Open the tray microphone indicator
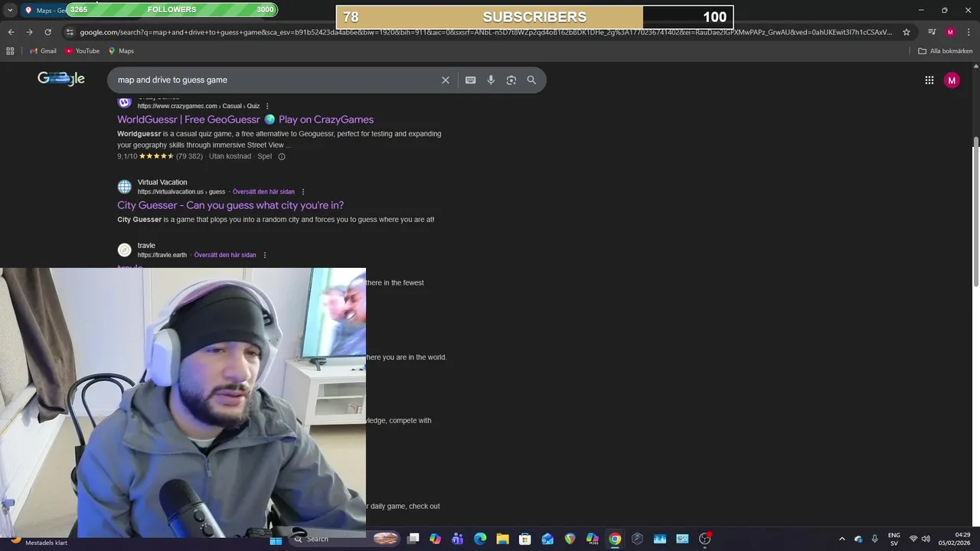980x551 pixels. point(875,539)
